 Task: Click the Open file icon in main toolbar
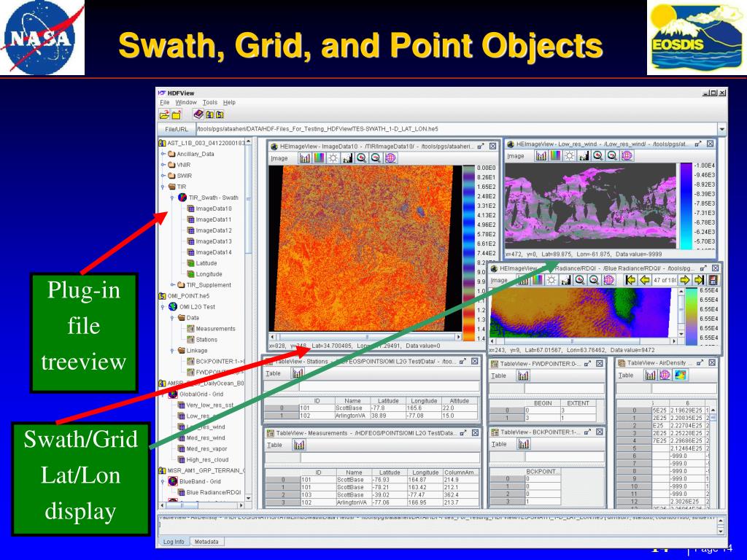[x=164, y=114]
